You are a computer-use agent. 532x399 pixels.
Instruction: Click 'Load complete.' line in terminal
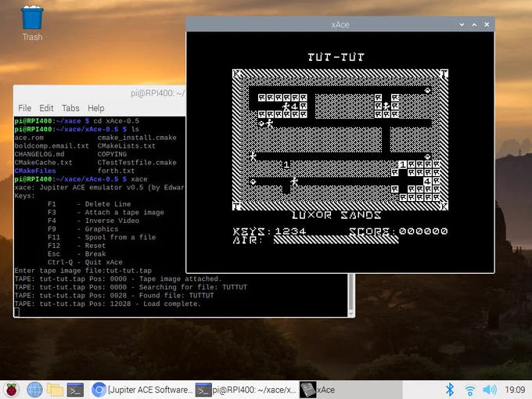[x=108, y=304]
